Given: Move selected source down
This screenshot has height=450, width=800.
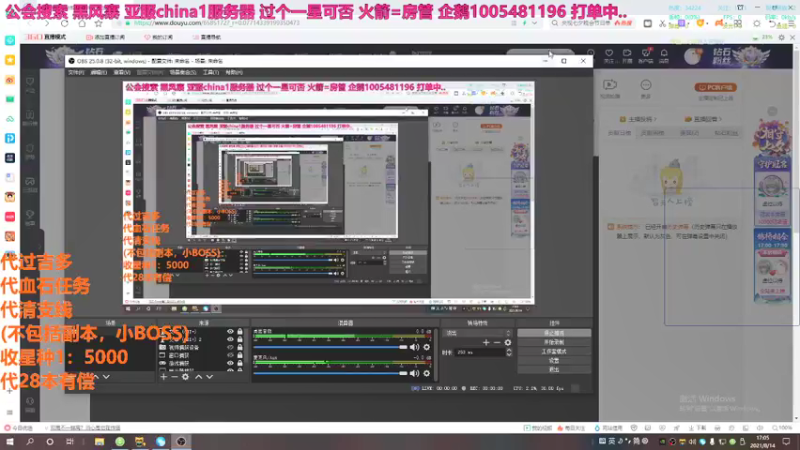Looking at the screenshot, I should click(210, 377).
